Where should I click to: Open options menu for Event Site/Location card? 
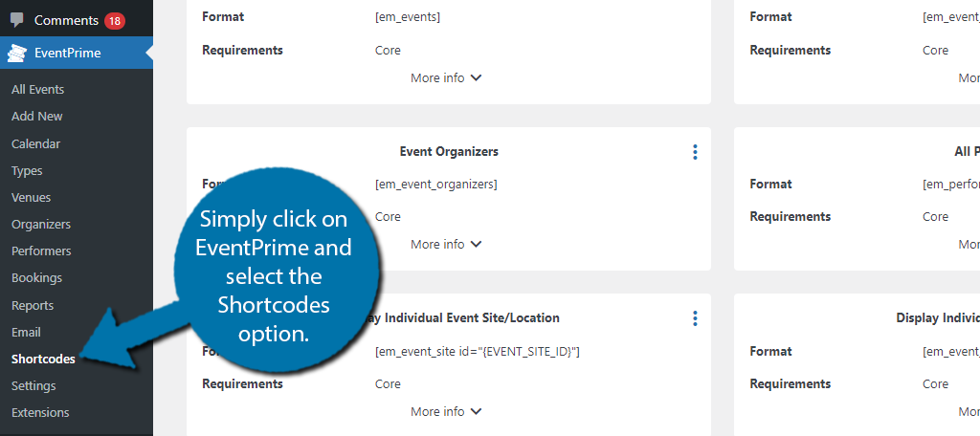click(695, 318)
